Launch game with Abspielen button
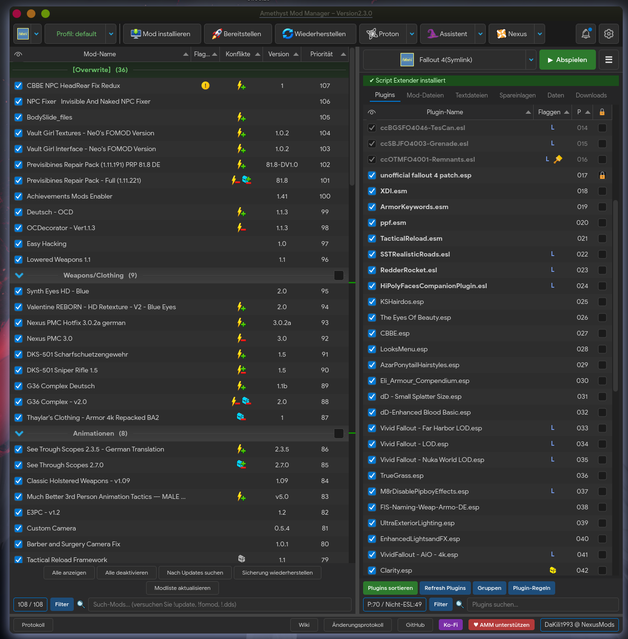Image resolution: width=628 pixels, height=639 pixels. [567, 60]
